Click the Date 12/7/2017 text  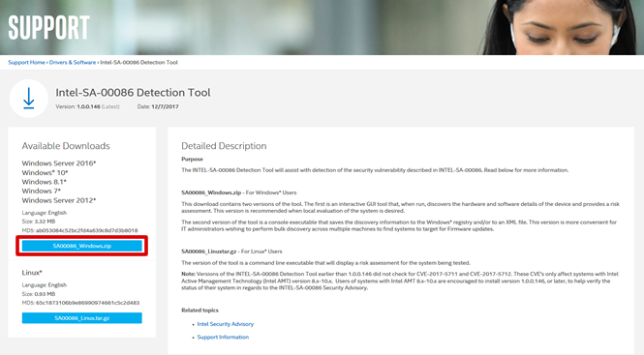point(158,106)
